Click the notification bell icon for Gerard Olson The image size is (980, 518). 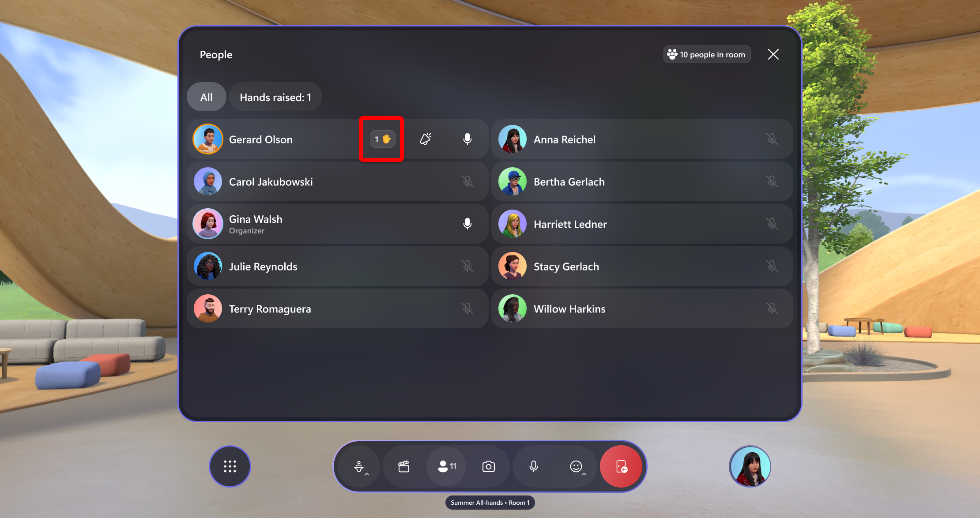[426, 139]
